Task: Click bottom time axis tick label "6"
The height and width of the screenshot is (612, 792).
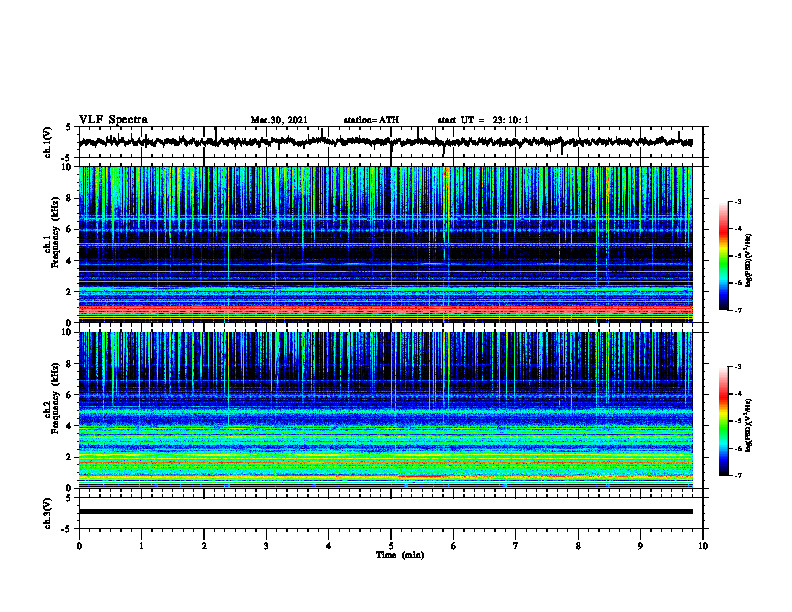Action: point(454,546)
